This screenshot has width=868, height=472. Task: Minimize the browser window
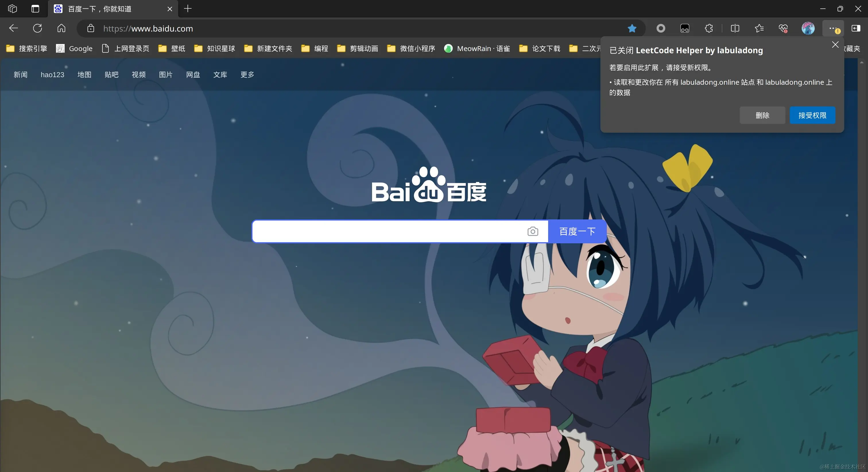tap(823, 9)
